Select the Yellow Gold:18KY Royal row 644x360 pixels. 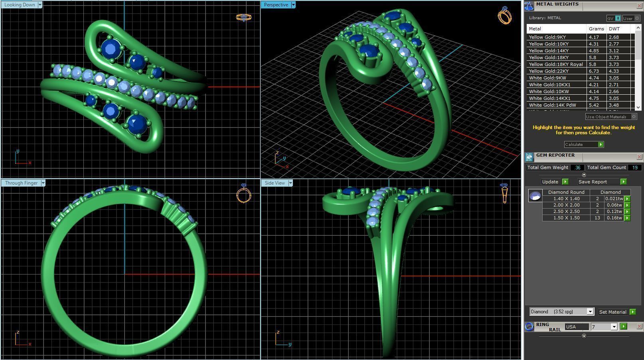(x=581, y=64)
